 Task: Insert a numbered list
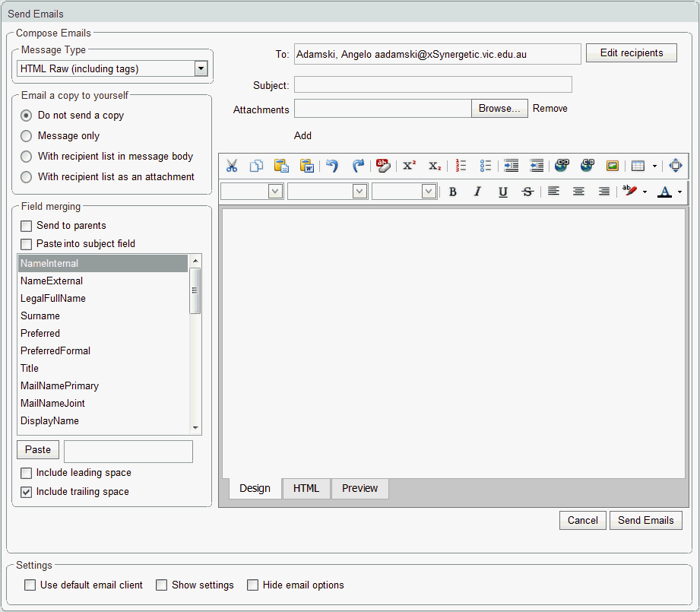pyautogui.click(x=461, y=166)
